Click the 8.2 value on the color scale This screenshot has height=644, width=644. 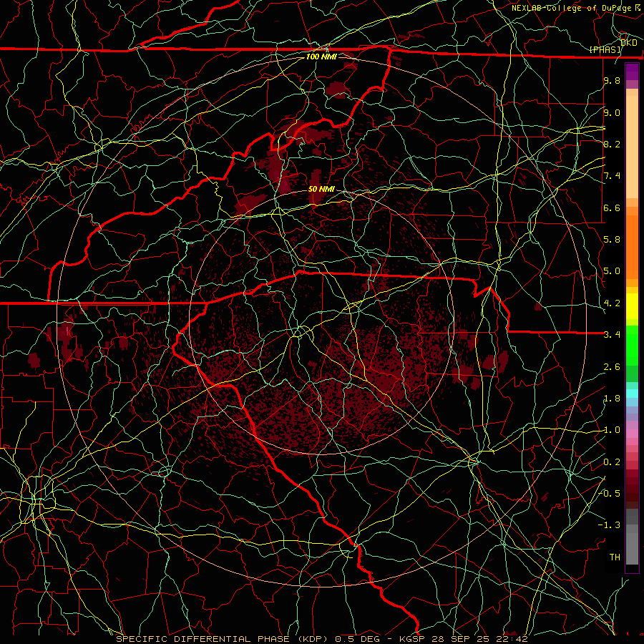tap(612, 144)
